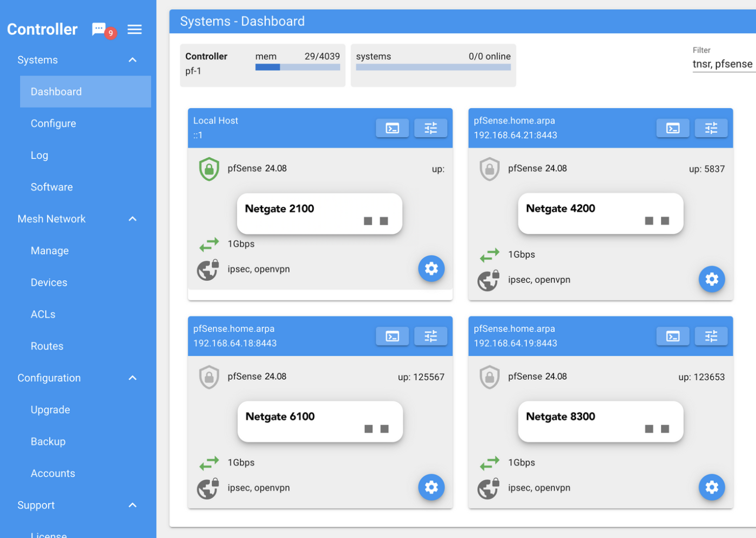Select the Netgate 2100 device panel

tap(320, 213)
